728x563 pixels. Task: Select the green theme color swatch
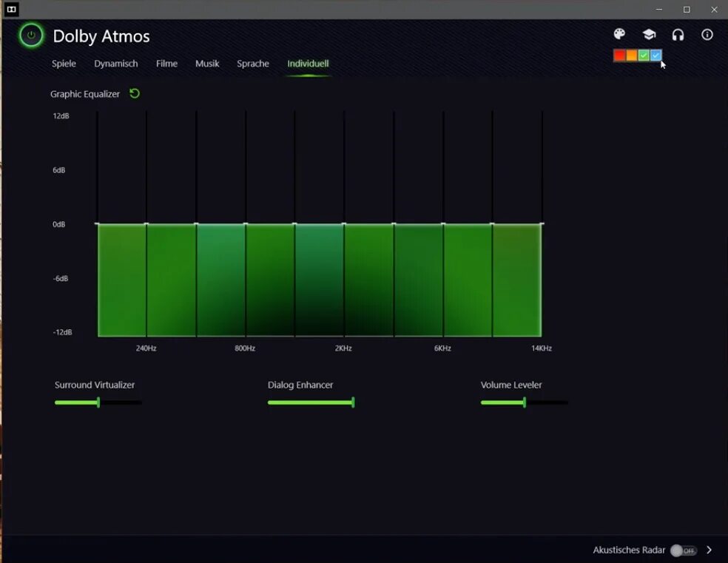(x=644, y=55)
